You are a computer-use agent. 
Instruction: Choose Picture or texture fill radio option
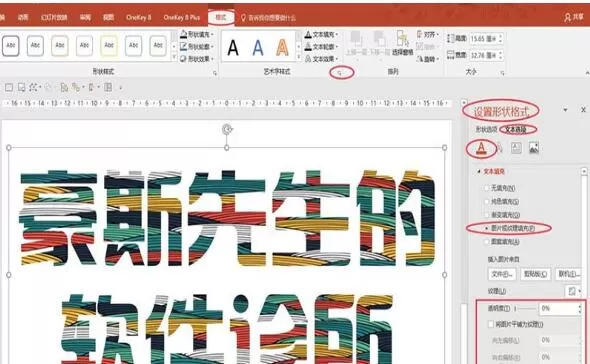pos(510,228)
